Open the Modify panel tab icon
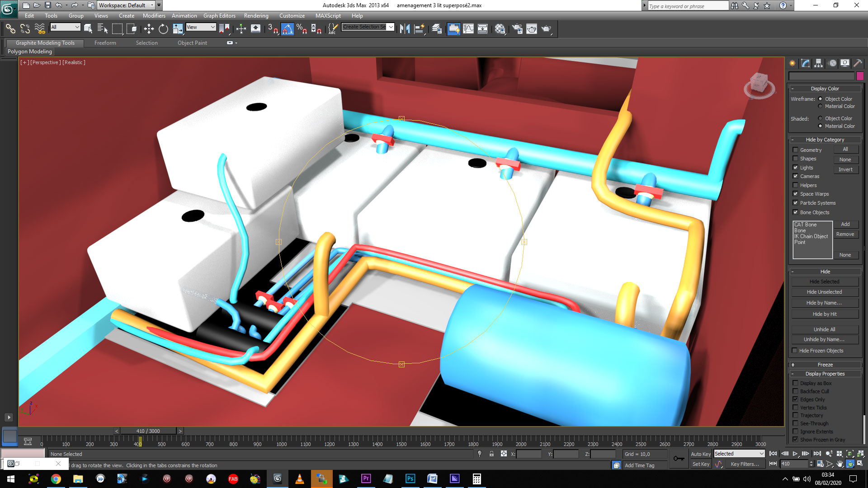This screenshot has height=488, width=868. (x=805, y=63)
